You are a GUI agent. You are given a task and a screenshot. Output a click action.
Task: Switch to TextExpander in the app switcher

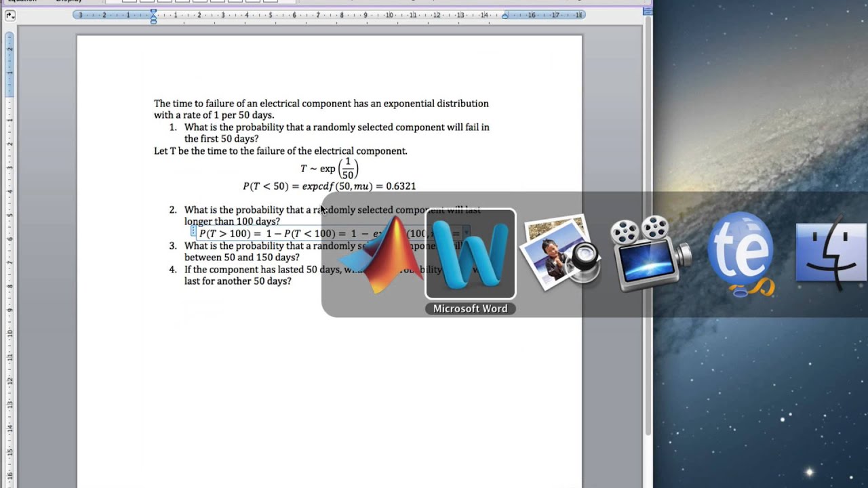click(x=741, y=254)
